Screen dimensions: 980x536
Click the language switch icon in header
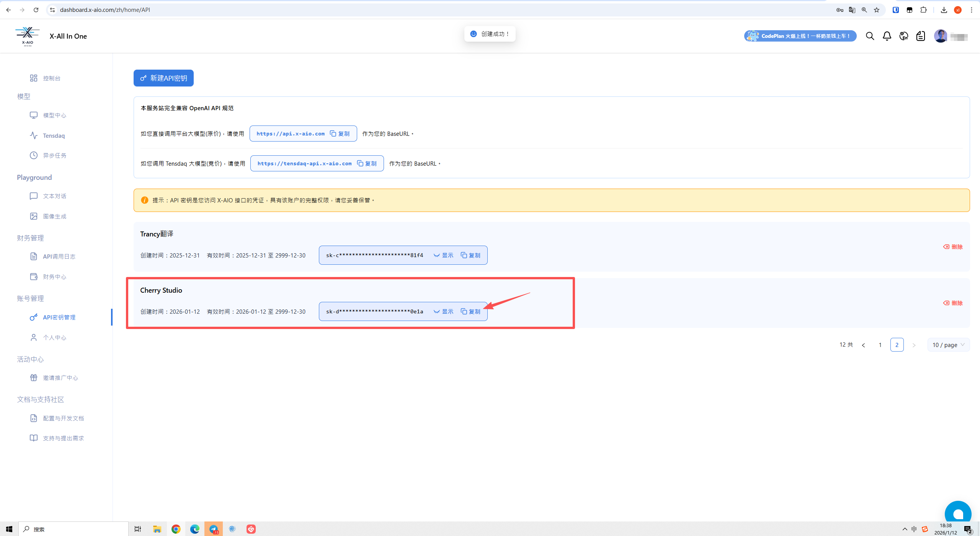pyautogui.click(x=903, y=36)
